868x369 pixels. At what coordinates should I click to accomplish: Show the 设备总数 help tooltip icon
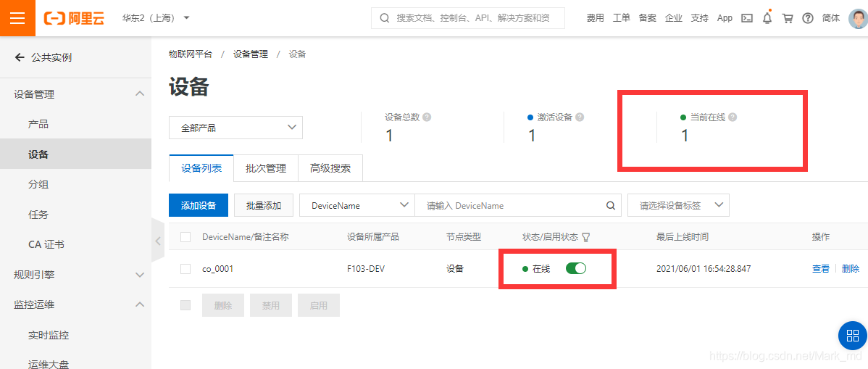[x=427, y=117]
